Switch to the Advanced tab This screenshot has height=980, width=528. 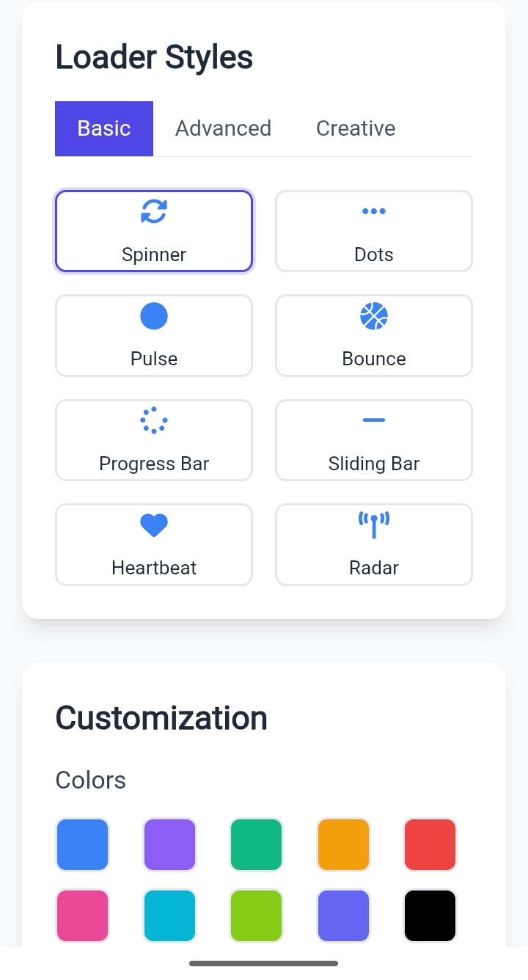(x=223, y=128)
